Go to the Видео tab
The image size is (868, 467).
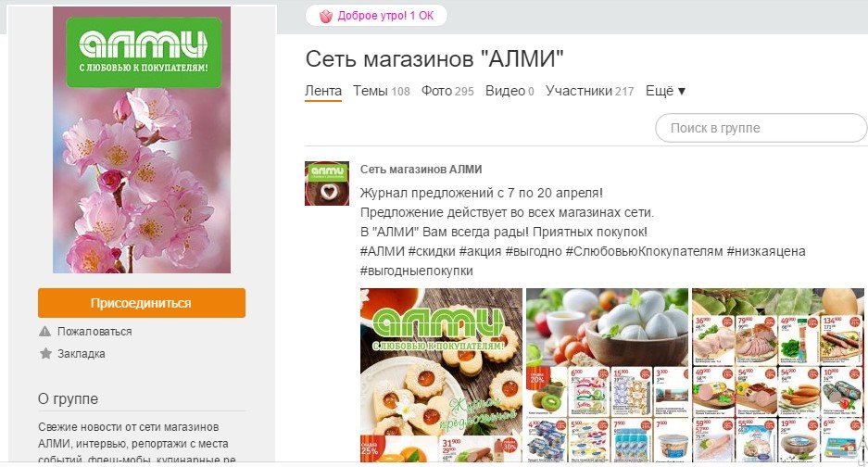coord(509,91)
